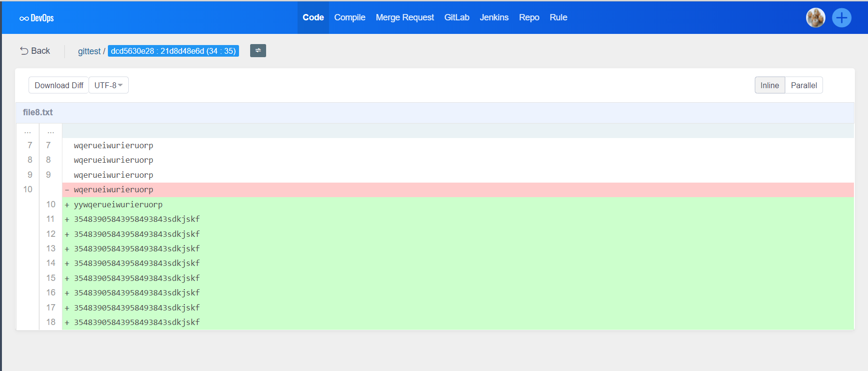Open the Compile tab

pyautogui.click(x=349, y=17)
